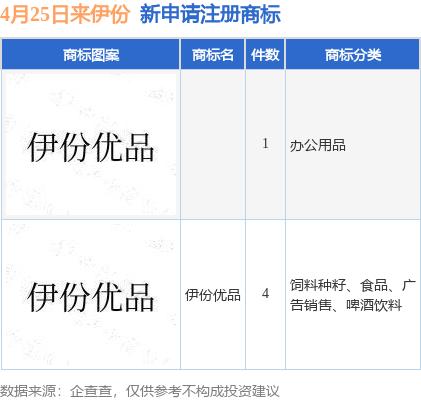Select the 办公用品 category text
The width and height of the screenshot is (421, 400).
[x=317, y=145]
